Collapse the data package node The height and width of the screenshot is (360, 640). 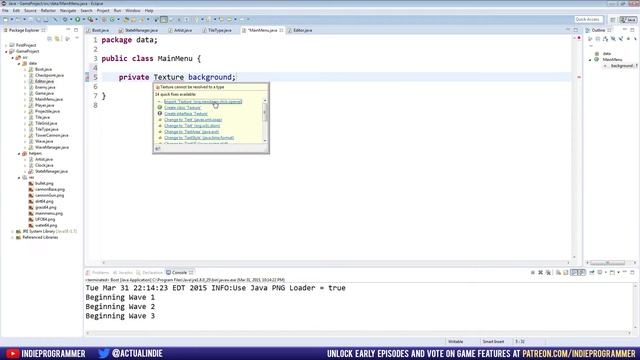[19, 63]
